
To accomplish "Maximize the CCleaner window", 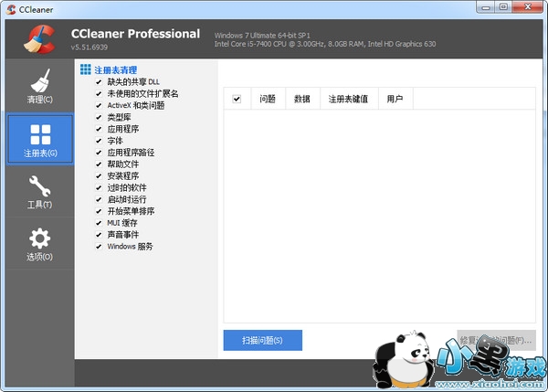I will (503, 6).
